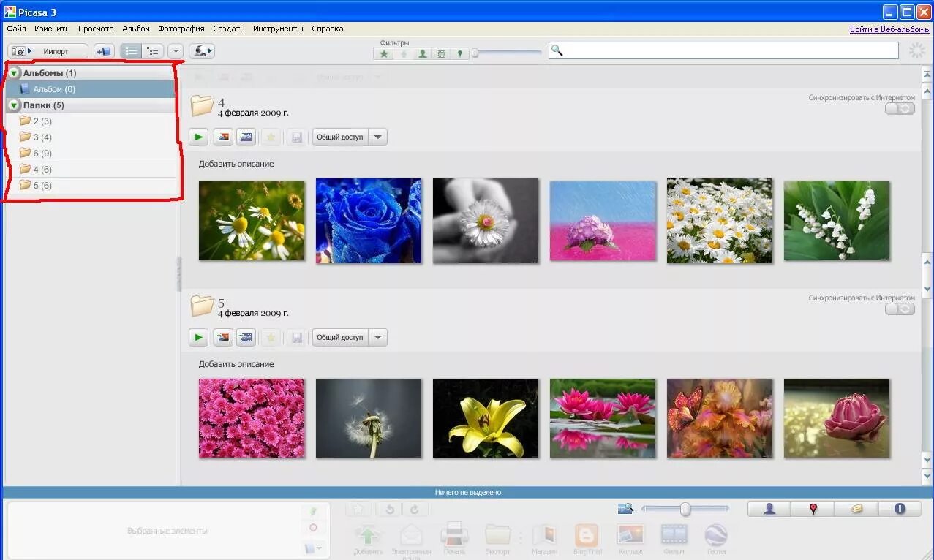
Task: Toggle movies-only filter icon
Action: coord(441,54)
